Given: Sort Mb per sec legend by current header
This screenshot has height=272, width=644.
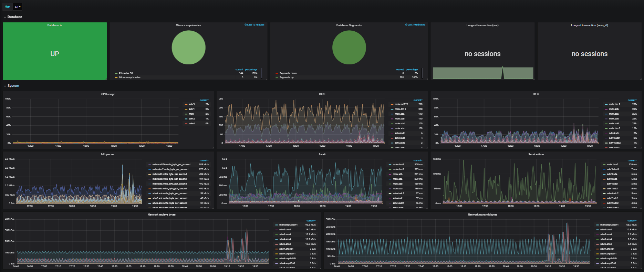Looking at the screenshot, I should click(204, 160).
